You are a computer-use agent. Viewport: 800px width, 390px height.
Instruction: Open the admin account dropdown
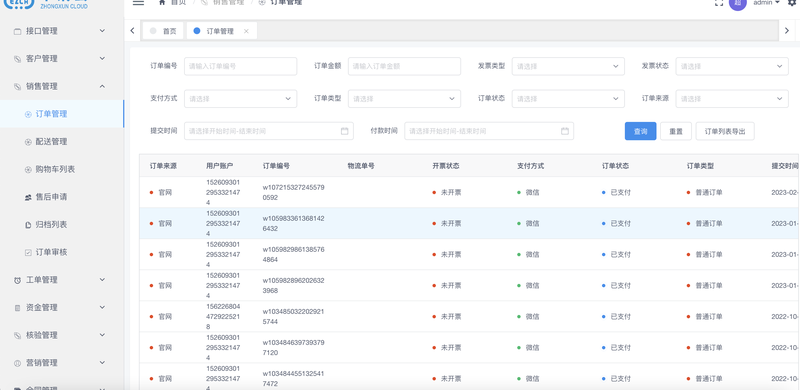click(x=766, y=3)
